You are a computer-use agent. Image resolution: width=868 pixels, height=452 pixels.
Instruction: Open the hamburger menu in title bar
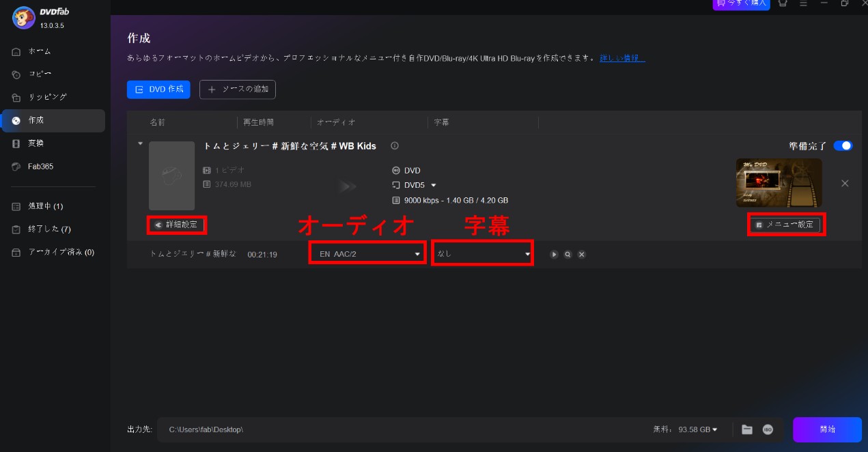(x=803, y=3)
